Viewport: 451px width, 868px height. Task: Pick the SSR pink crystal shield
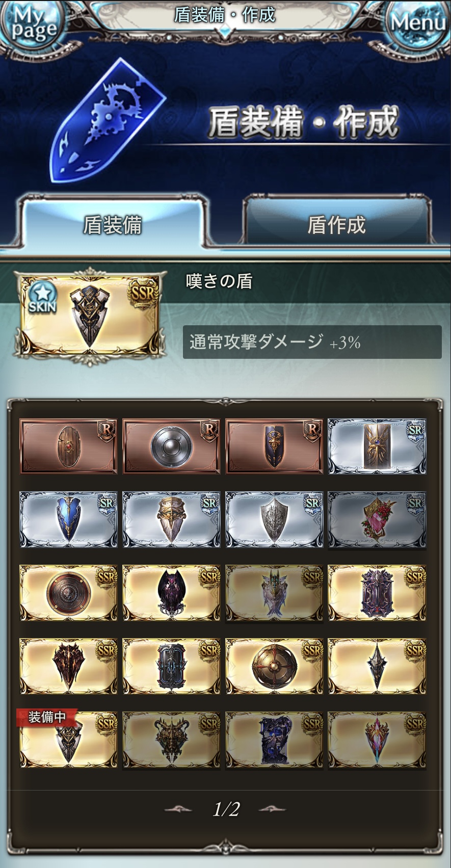point(377,740)
